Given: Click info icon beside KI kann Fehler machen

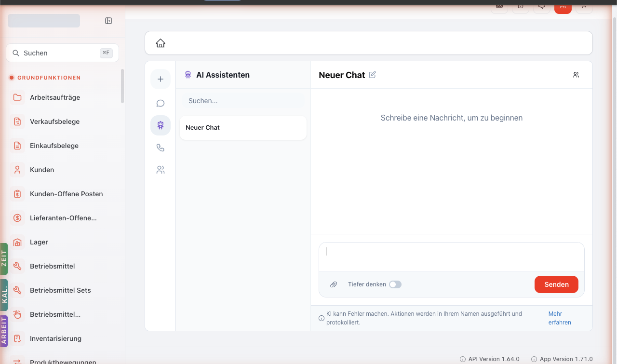Looking at the screenshot, I should coord(322,318).
